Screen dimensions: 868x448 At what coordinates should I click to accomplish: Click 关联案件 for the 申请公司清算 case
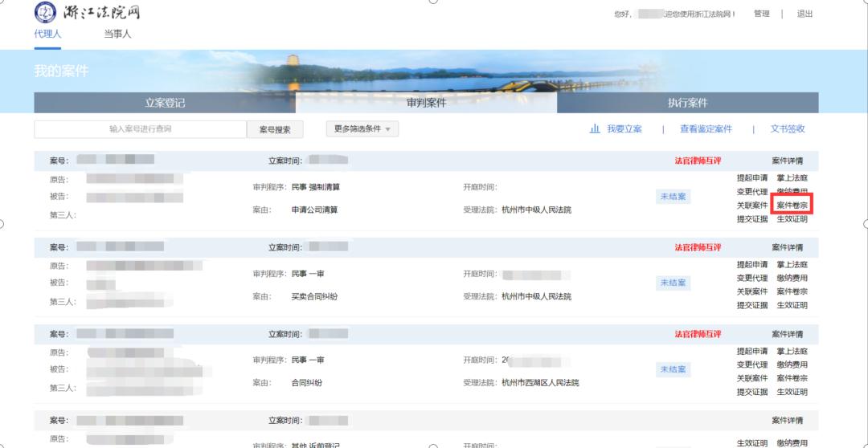coord(751,206)
